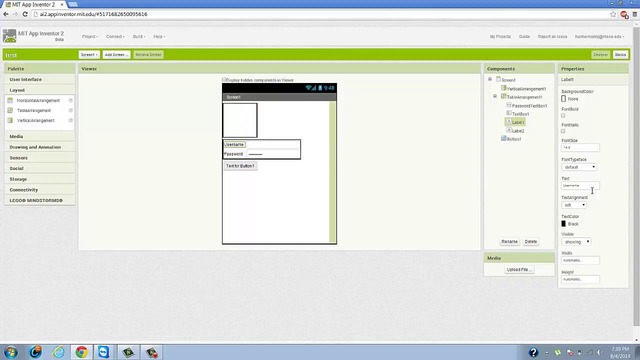Expand the Media palette section
This screenshot has width=640, height=360.
pyautogui.click(x=40, y=136)
